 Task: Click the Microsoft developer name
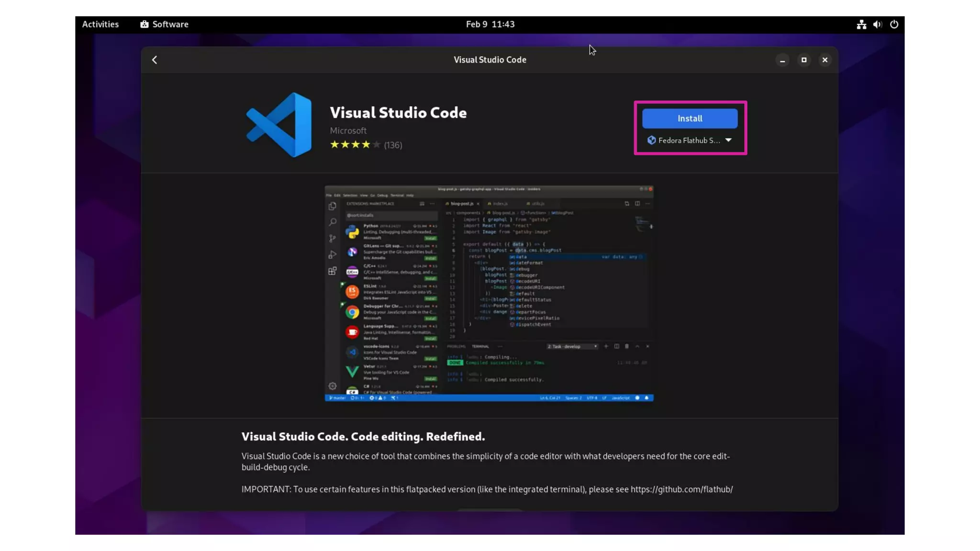[348, 131]
